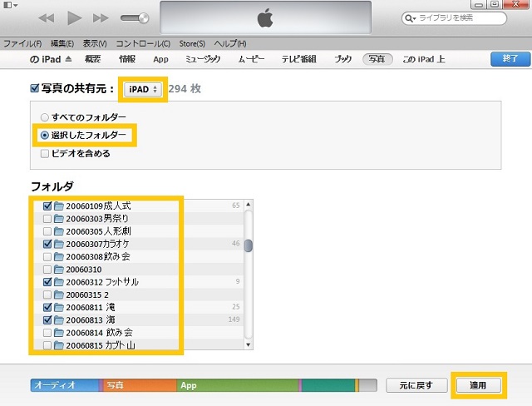Image resolution: width=532 pixels, height=406 pixels.
Task: Open the コントロール(C) menu
Action: (x=143, y=43)
